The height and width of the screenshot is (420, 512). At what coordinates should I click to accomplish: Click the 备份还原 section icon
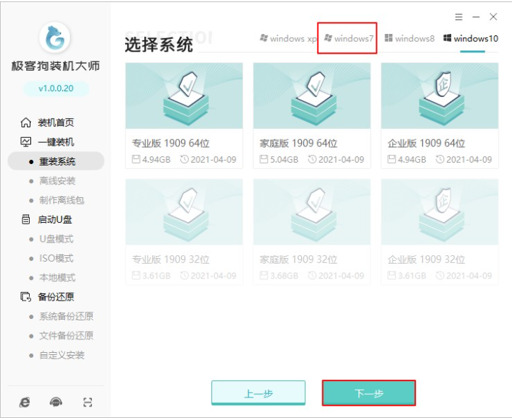pyautogui.click(x=25, y=297)
